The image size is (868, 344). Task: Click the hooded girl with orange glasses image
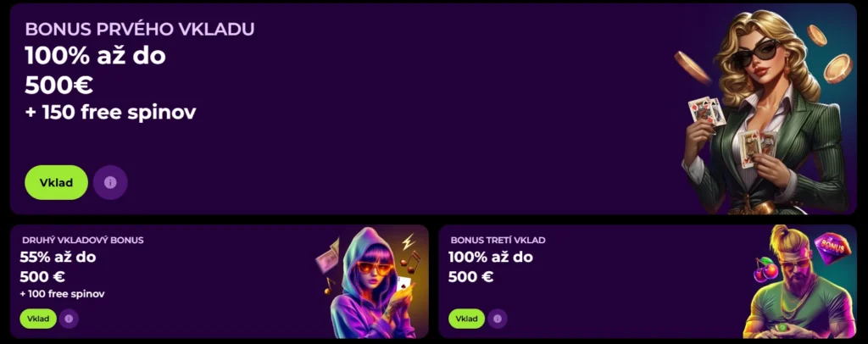point(373,283)
